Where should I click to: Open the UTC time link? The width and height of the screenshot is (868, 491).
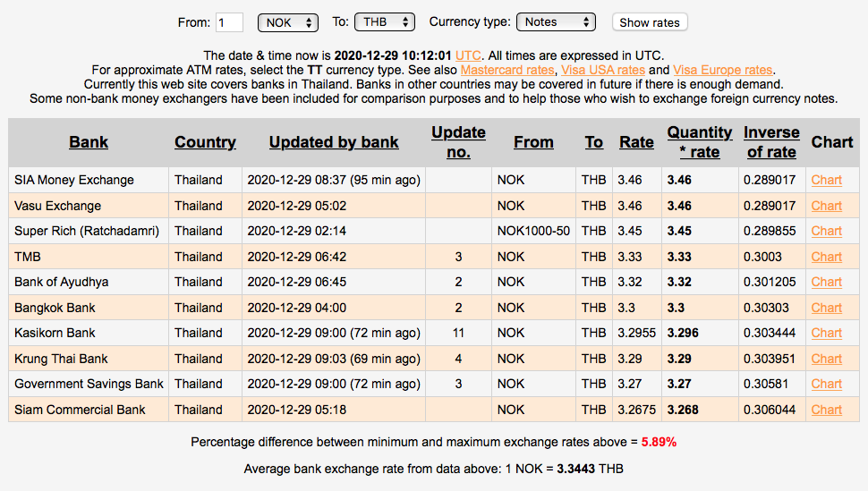468,55
